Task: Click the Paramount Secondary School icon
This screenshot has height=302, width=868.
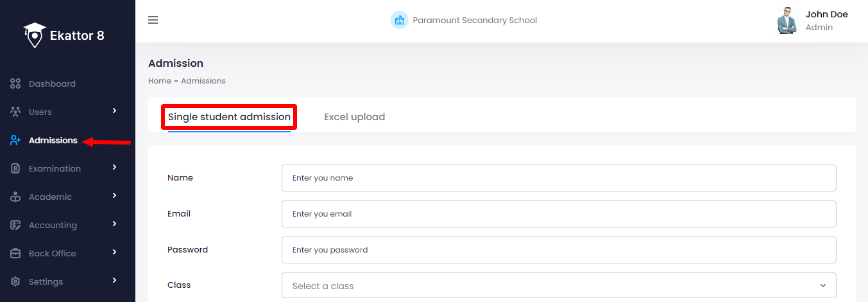Action: coord(400,20)
